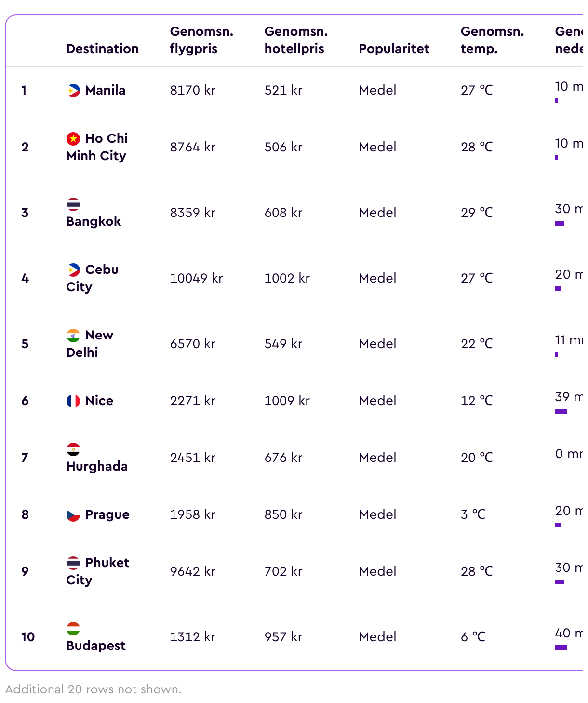This screenshot has height=703, width=588.
Task: Click the Vietnam flag beside Ho Chi
Action: pyautogui.click(x=73, y=138)
